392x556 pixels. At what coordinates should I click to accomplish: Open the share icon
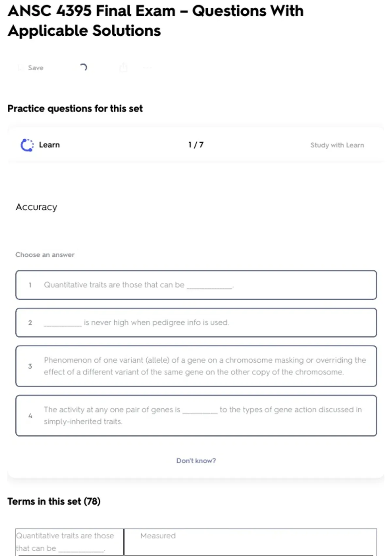point(123,67)
